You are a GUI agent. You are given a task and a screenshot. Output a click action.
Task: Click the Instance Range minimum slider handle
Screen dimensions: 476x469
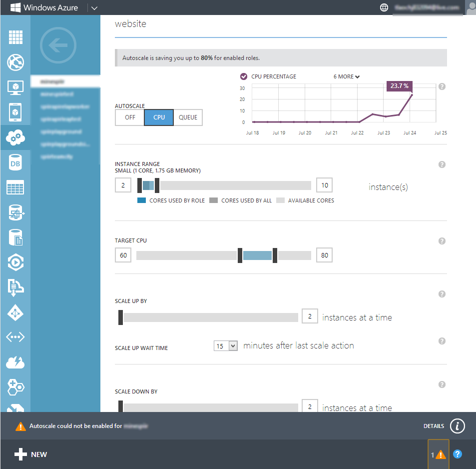pos(140,185)
